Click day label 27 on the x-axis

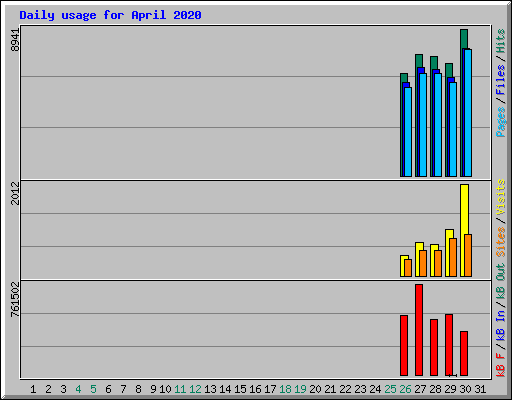[x=420, y=389]
